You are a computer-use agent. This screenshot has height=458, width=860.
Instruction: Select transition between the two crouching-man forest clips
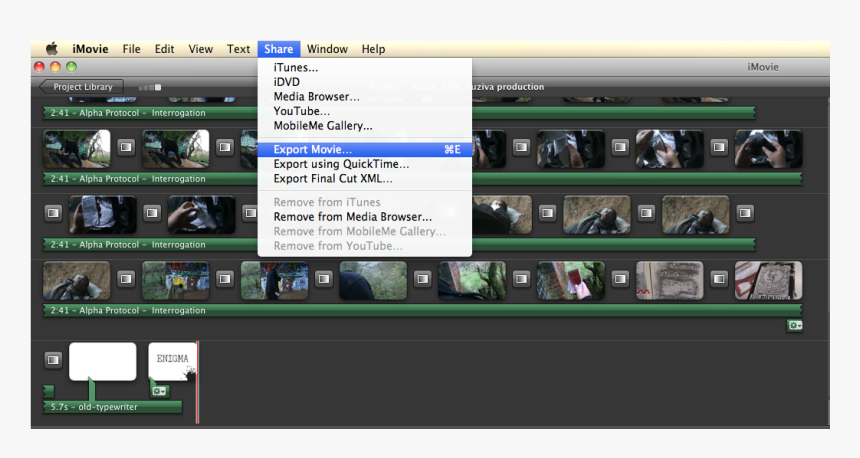click(126, 147)
